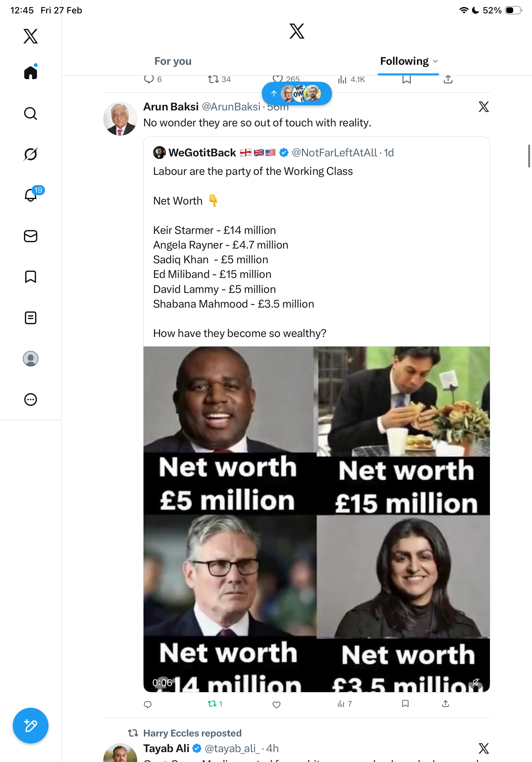
Task: Open Grok menu on Tayab Ali's post
Action: [x=484, y=749]
